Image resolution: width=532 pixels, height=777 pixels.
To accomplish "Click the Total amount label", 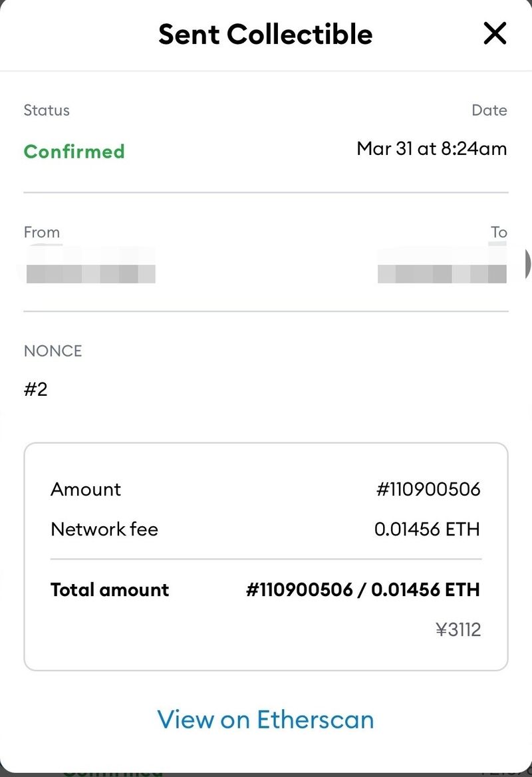I will click(x=110, y=589).
